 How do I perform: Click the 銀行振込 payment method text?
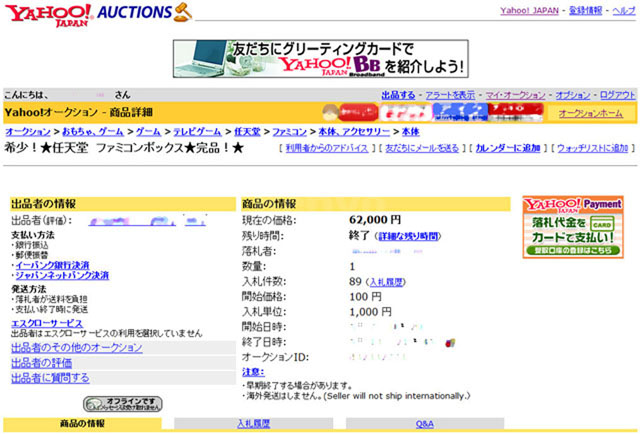coord(32,245)
